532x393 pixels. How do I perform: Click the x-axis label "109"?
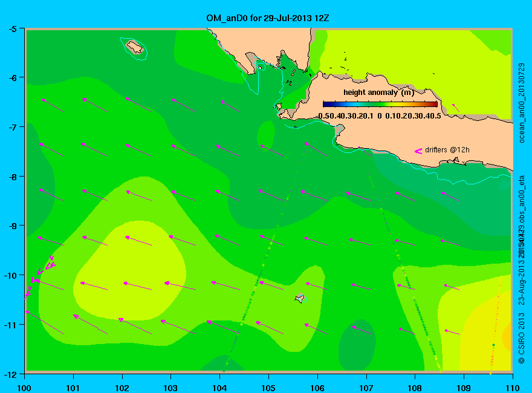(x=464, y=388)
